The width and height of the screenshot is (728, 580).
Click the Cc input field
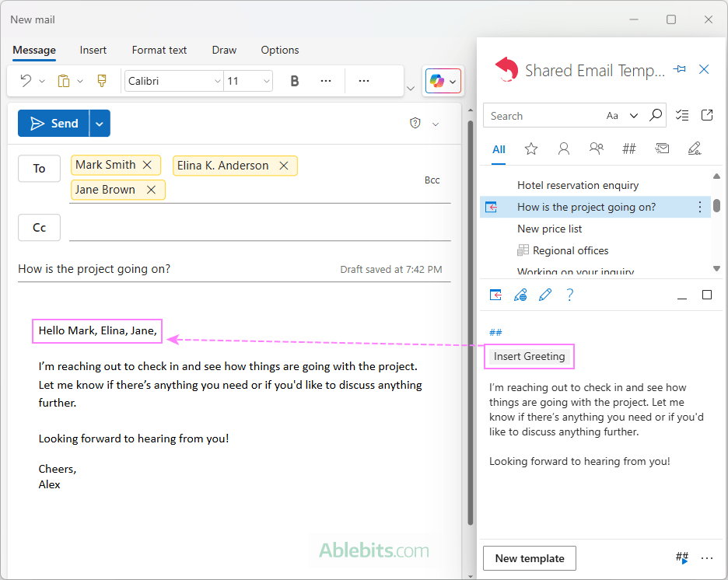(260, 229)
